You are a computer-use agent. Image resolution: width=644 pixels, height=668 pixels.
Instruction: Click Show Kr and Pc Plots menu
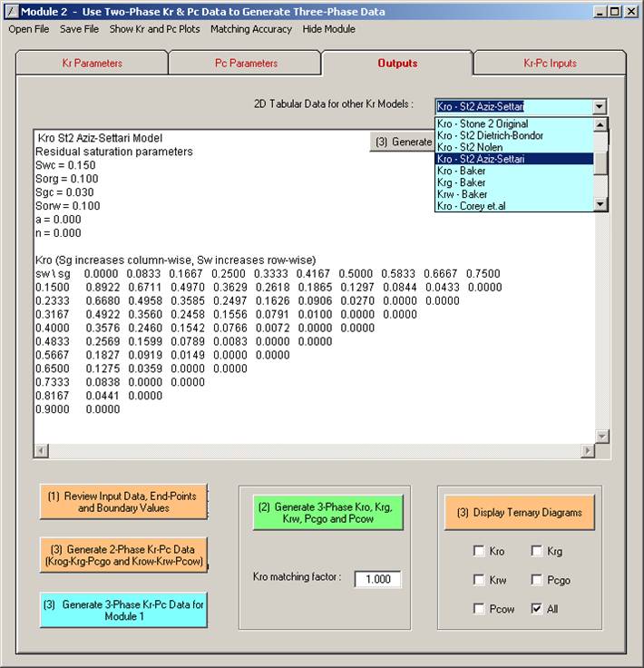click(154, 29)
